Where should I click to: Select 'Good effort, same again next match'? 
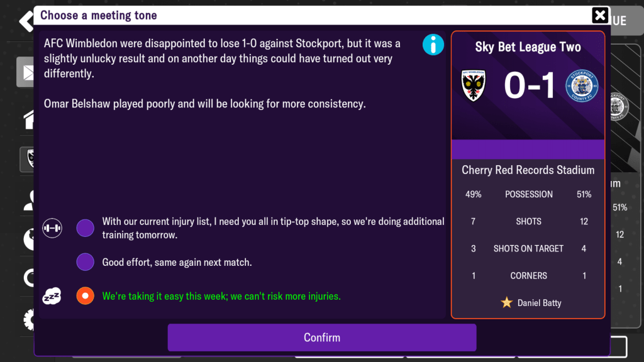click(85, 262)
